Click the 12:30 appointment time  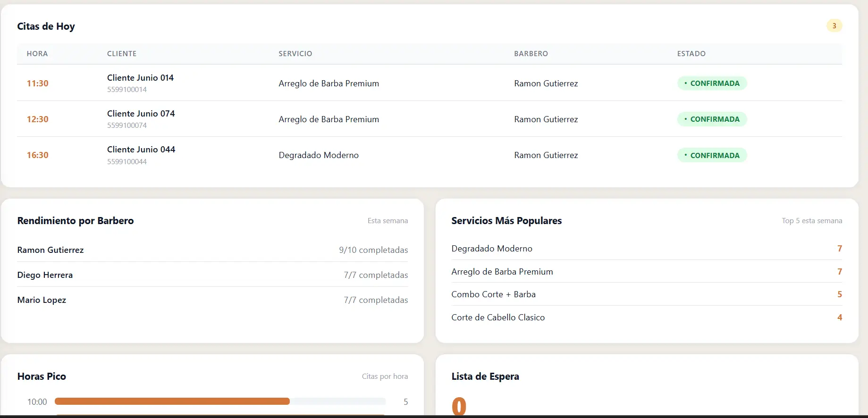tap(38, 119)
